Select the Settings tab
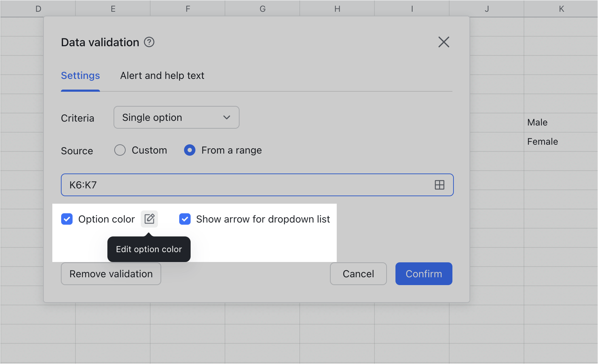Image resolution: width=598 pixels, height=364 pixels. [80, 75]
